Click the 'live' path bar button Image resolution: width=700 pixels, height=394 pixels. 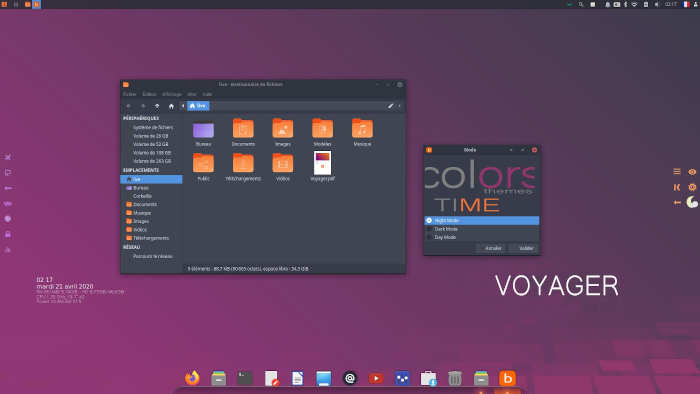click(x=198, y=106)
